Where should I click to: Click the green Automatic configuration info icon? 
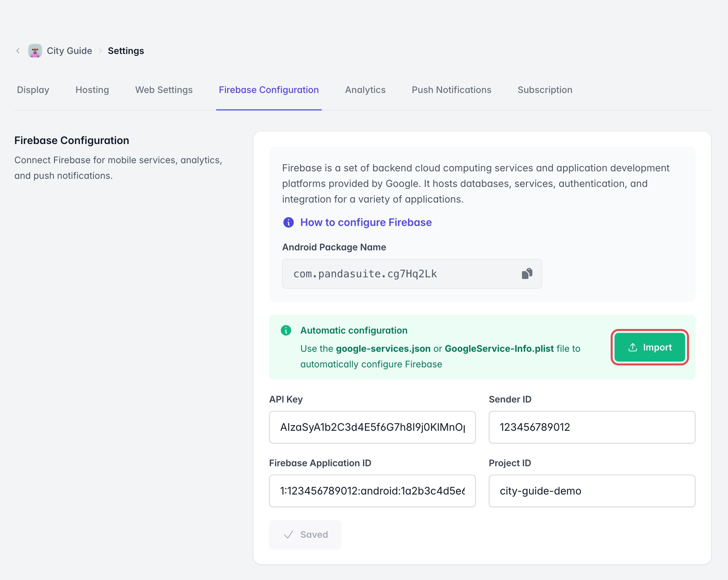point(286,330)
